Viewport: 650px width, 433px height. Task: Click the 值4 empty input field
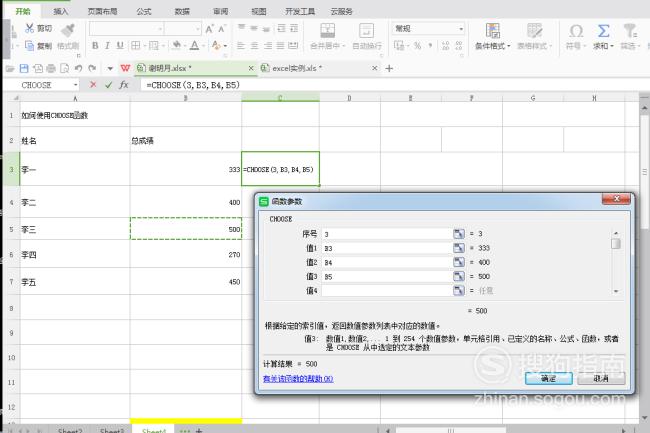387,290
